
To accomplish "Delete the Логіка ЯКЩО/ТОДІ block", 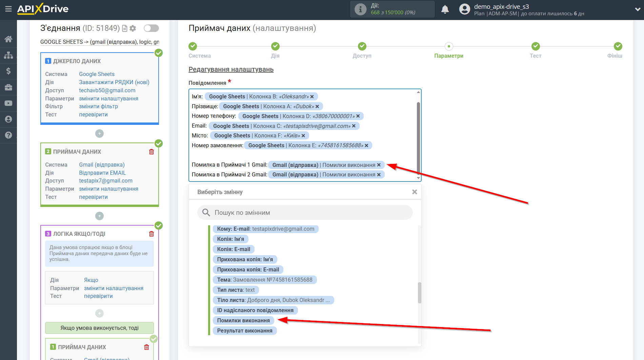I will coord(152,234).
